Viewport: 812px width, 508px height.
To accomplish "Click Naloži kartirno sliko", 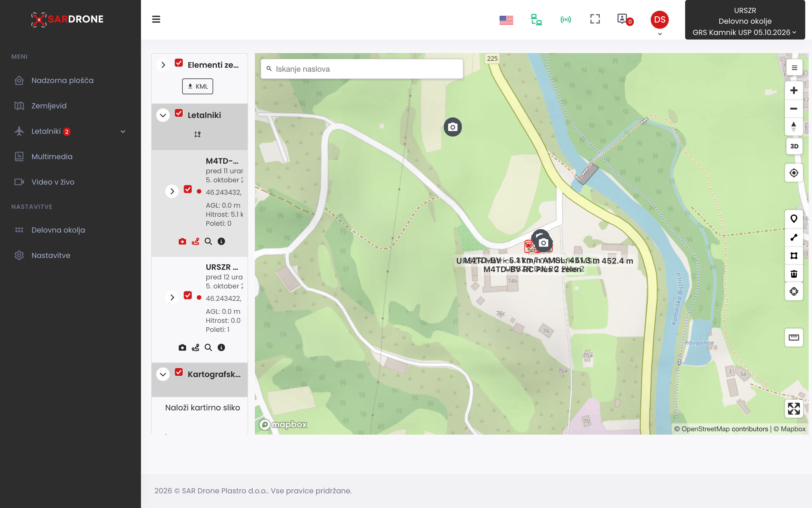I will (202, 408).
